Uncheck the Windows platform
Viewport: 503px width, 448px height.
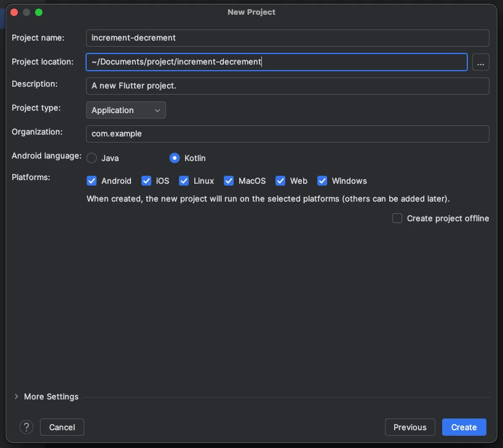(322, 181)
